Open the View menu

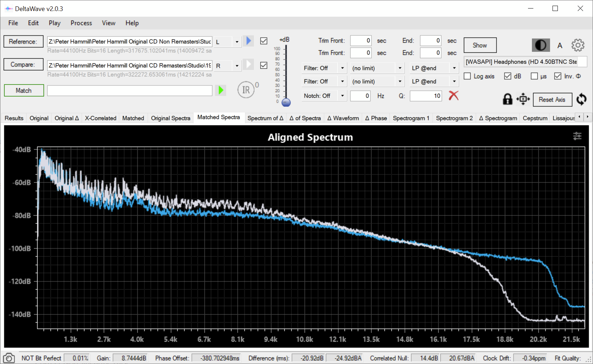[x=109, y=23]
